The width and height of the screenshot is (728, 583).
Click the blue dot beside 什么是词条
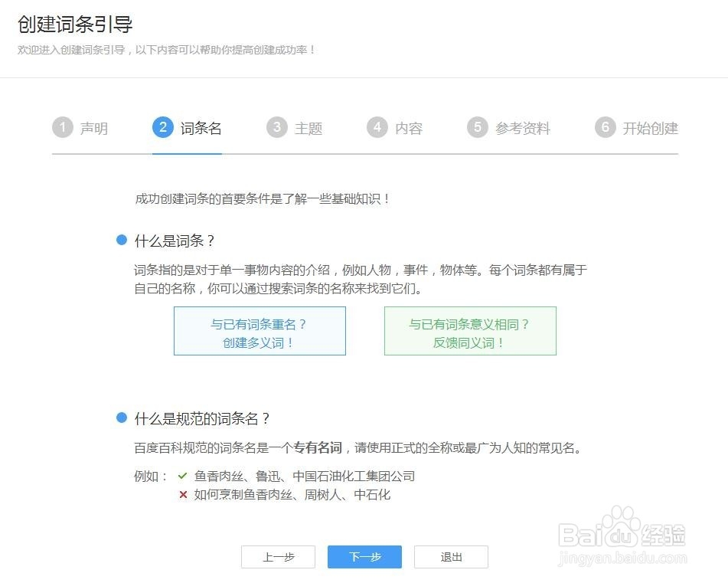pos(122,239)
